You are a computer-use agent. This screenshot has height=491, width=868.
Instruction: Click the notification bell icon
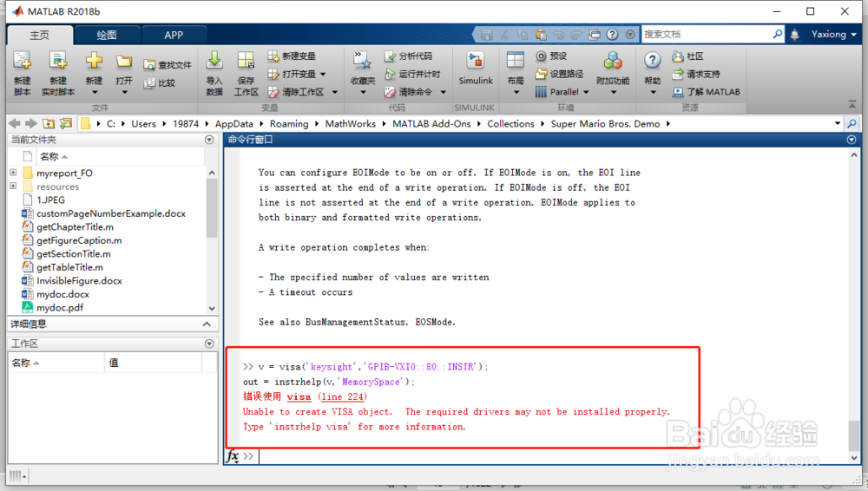[x=795, y=35]
